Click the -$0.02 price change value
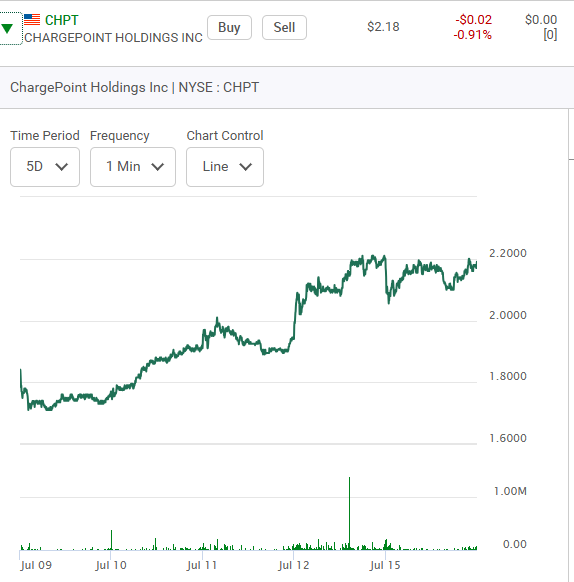Image resolution: width=574 pixels, height=582 pixels. click(x=473, y=20)
